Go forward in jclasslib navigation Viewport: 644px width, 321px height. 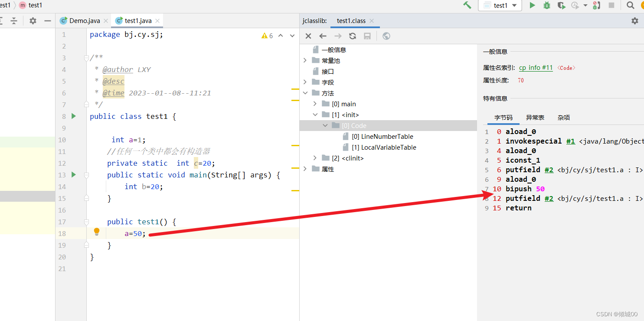tap(338, 36)
